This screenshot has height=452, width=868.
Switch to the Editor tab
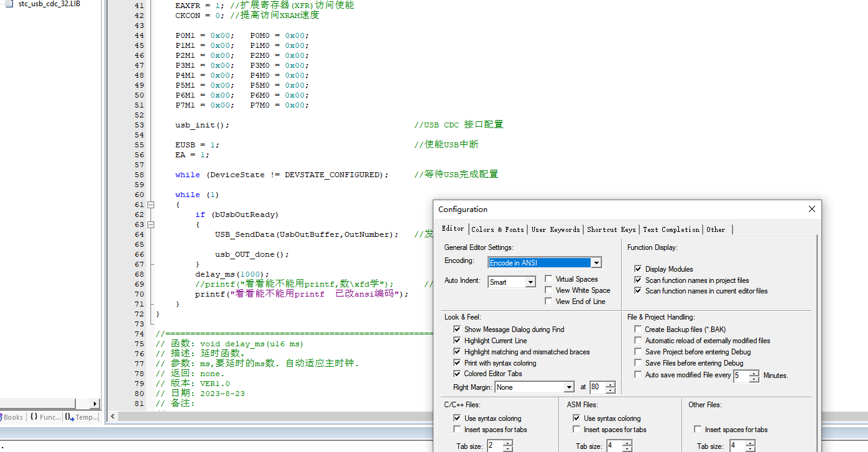(x=453, y=228)
